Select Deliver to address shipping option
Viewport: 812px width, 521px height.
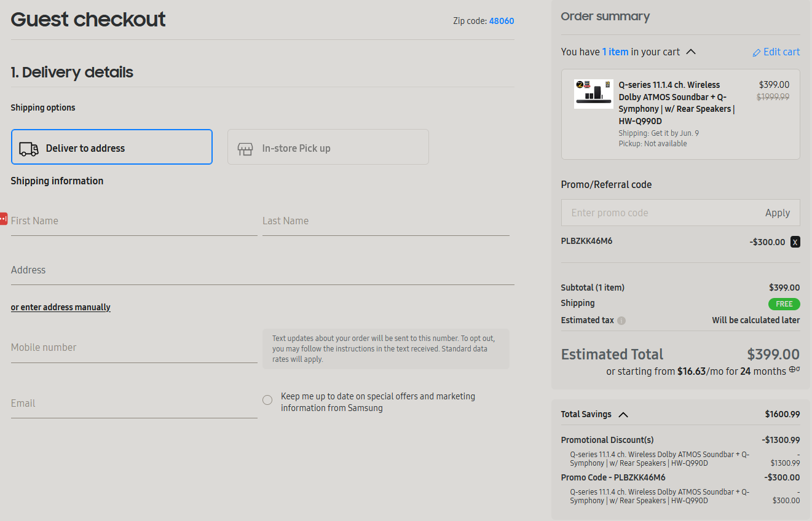point(112,147)
